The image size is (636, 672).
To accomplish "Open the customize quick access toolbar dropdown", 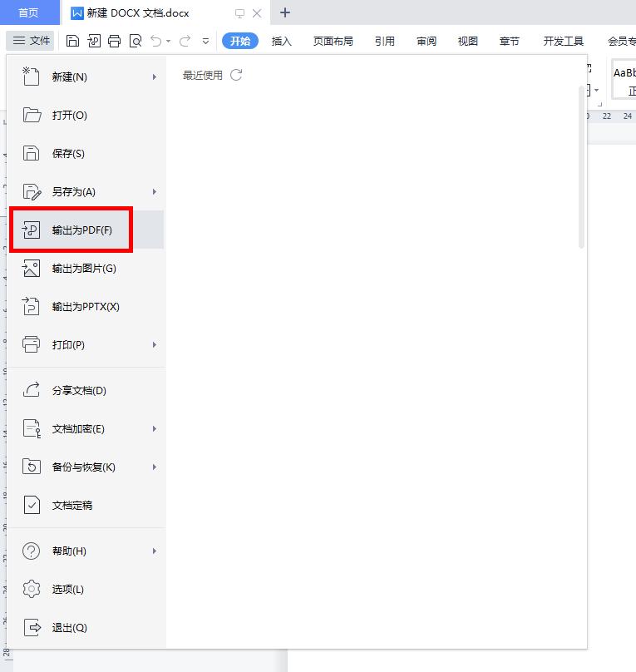I will pos(205,41).
